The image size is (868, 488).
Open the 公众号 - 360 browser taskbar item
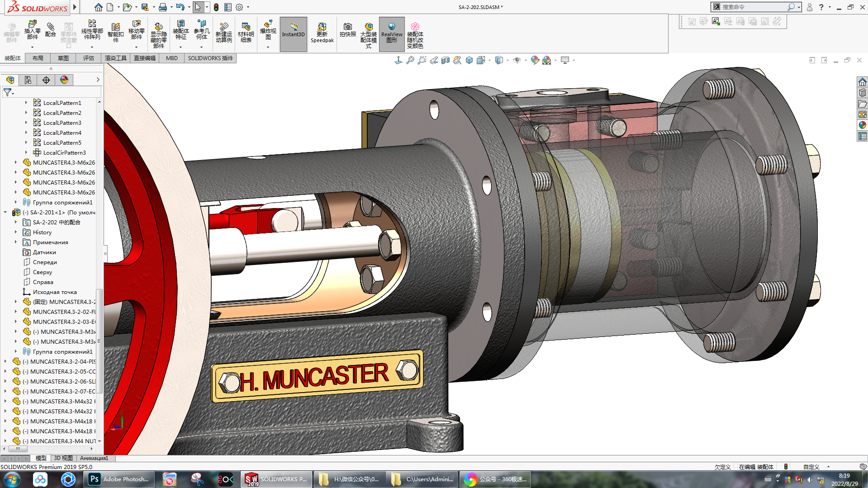pos(496,479)
